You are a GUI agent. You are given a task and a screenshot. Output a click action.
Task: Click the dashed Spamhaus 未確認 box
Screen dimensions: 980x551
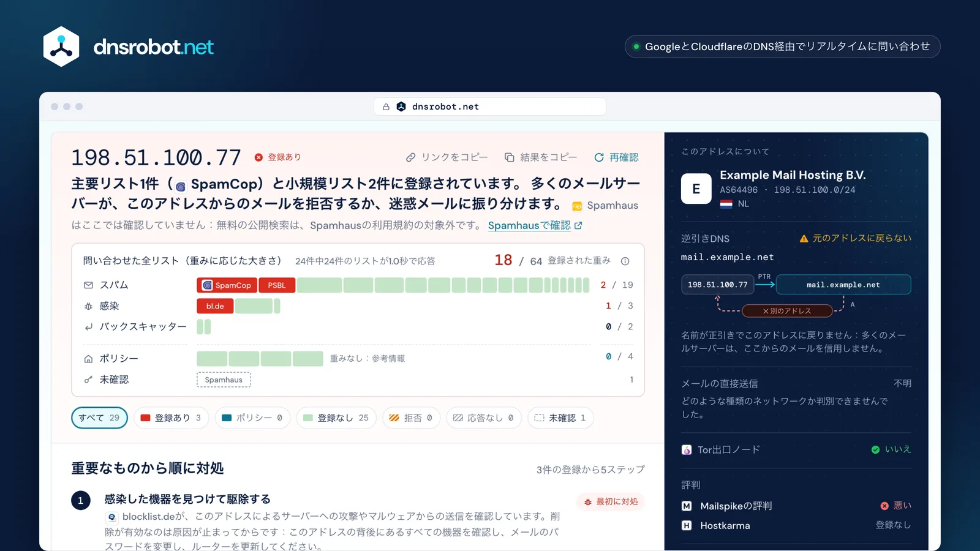pos(224,380)
